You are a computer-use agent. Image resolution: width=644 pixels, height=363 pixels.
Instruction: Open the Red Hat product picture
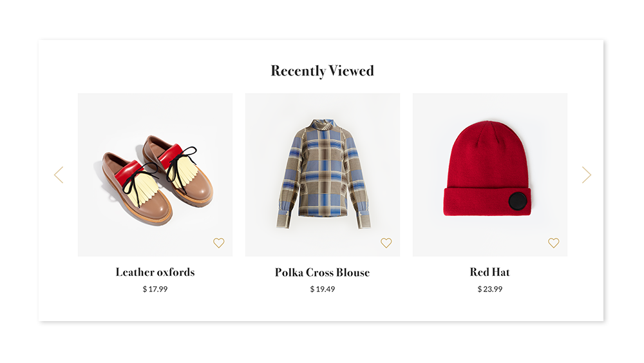(490, 175)
